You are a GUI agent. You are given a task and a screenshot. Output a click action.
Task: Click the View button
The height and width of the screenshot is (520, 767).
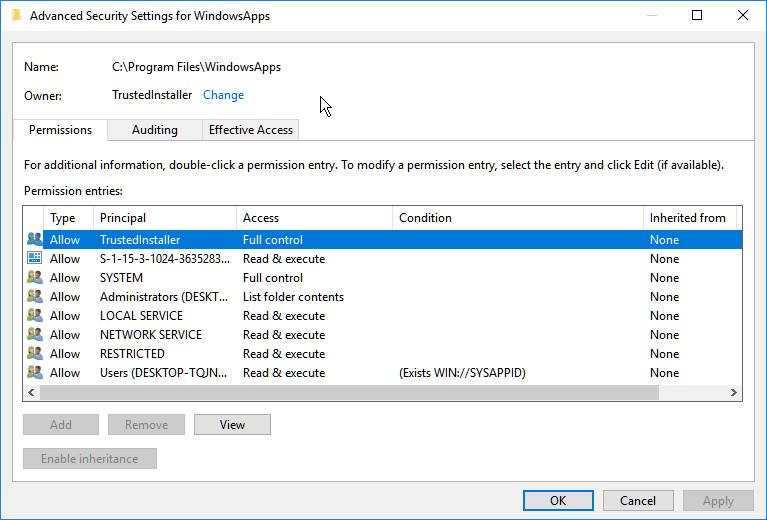coord(232,425)
